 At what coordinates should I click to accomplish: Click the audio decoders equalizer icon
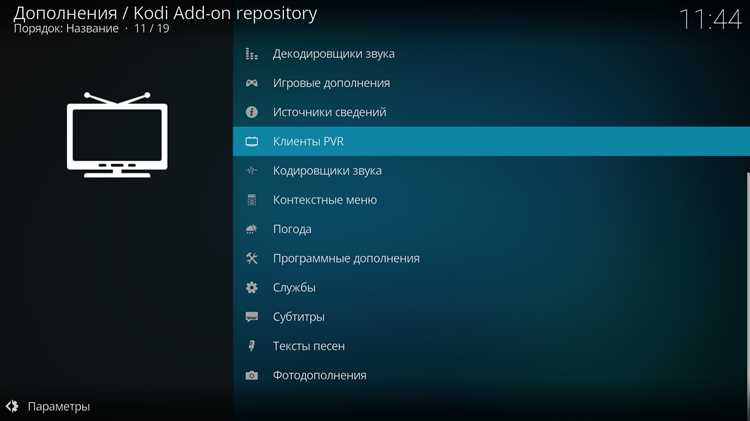pyautogui.click(x=252, y=54)
